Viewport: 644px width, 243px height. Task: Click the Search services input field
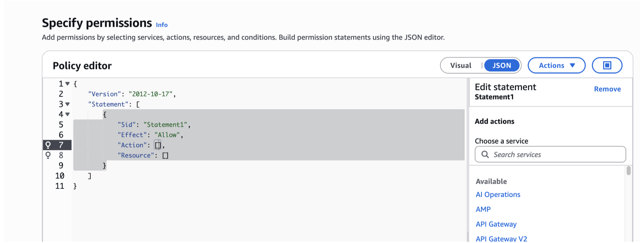(550, 154)
